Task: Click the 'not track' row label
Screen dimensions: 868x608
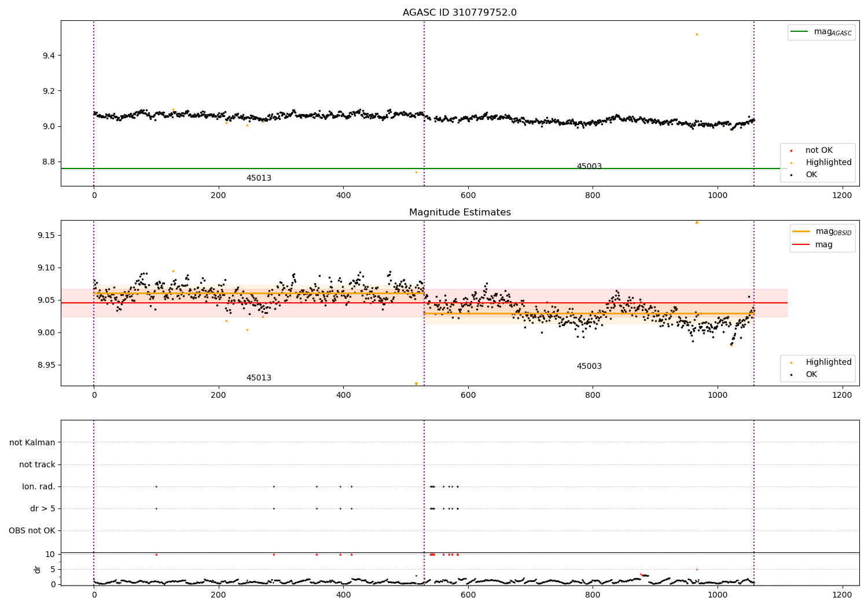Action: click(37, 465)
